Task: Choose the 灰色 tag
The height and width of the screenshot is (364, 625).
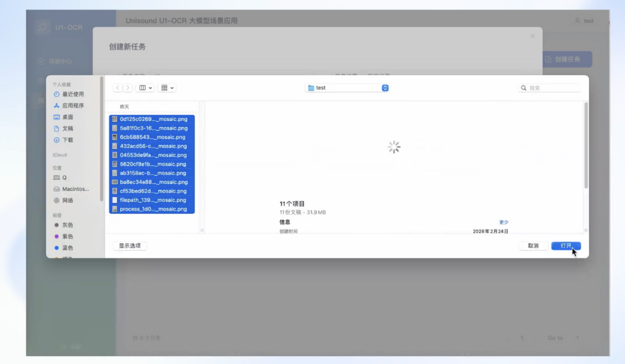Action: [x=67, y=225]
